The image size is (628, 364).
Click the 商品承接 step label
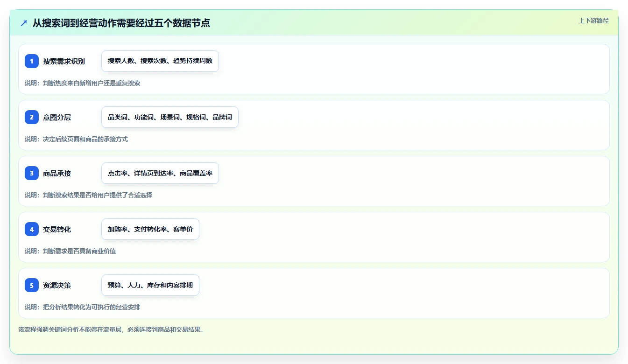coord(57,173)
